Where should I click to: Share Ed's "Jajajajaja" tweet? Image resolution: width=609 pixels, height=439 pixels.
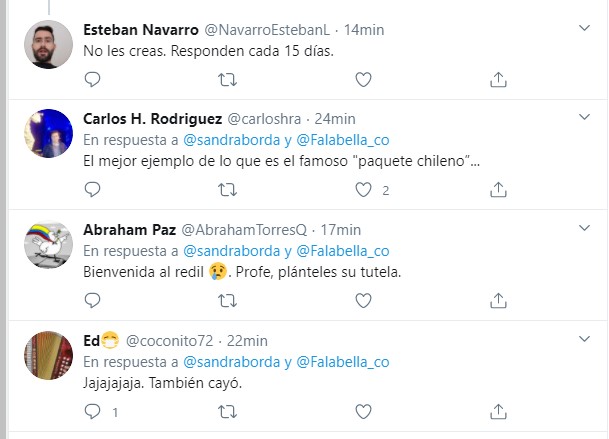point(500,410)
